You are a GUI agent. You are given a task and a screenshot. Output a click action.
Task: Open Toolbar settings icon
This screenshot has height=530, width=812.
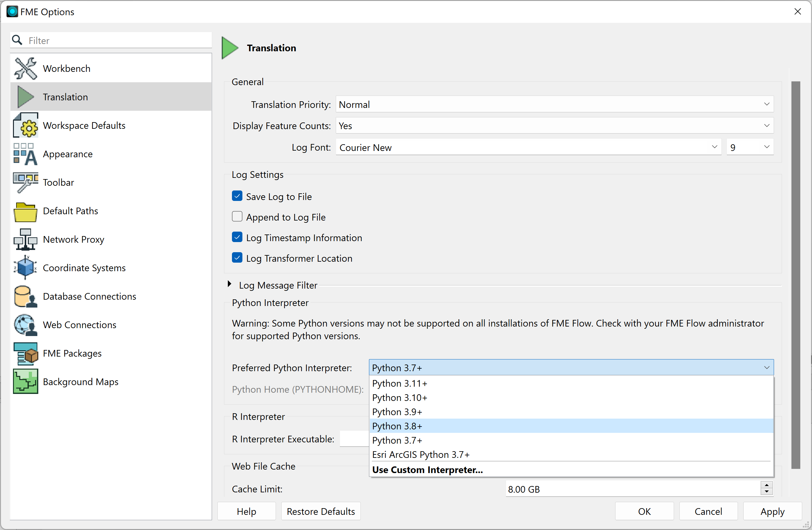[x=25, y=183]
